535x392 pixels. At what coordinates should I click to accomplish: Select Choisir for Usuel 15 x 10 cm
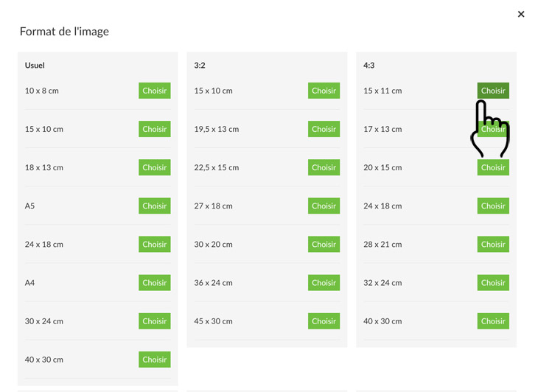pos(154,129)
